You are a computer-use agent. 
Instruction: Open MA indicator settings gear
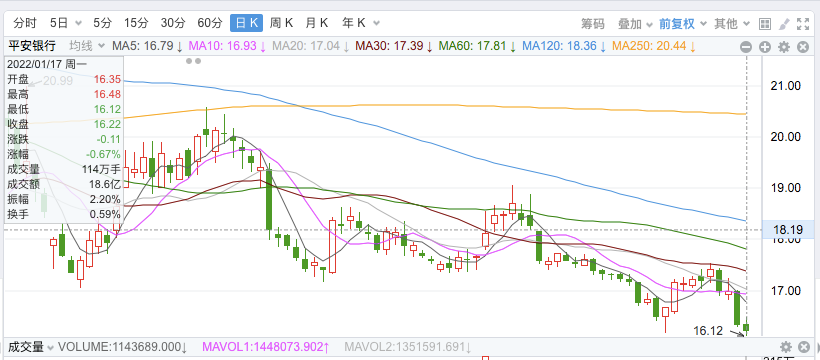783,47
